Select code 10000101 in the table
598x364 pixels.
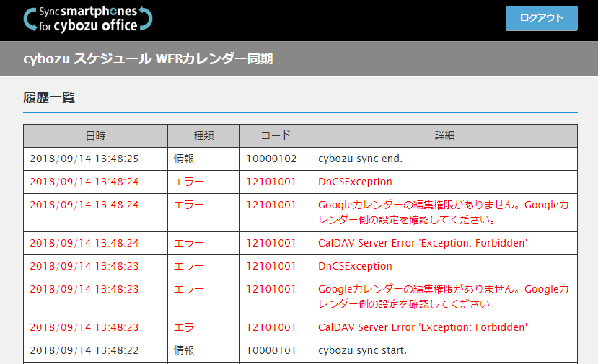point(271,350)
